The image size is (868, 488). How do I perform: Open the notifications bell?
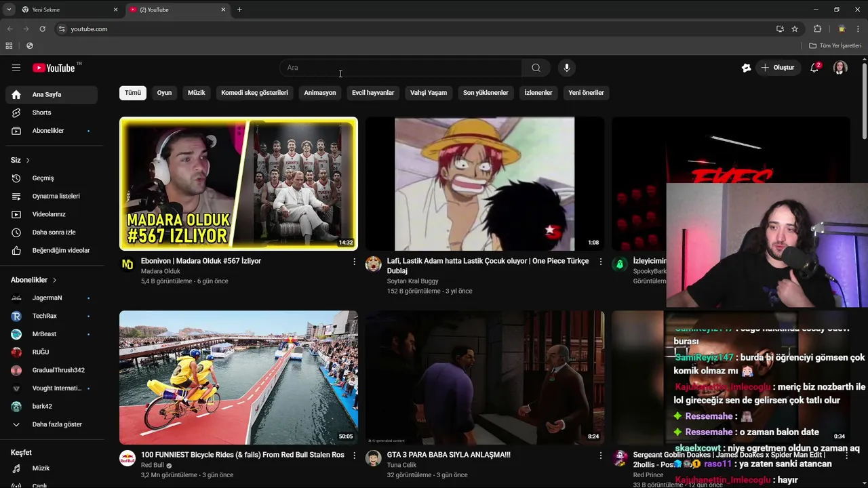[815, 68]
